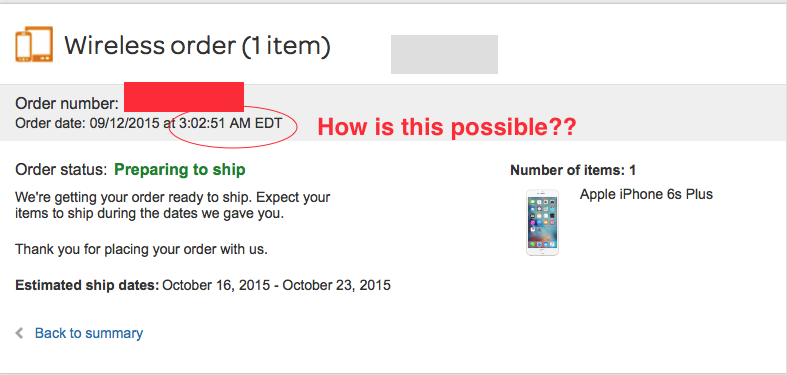
Task: Click the Order date 09/12/2015 text
Action: [88, 123]
